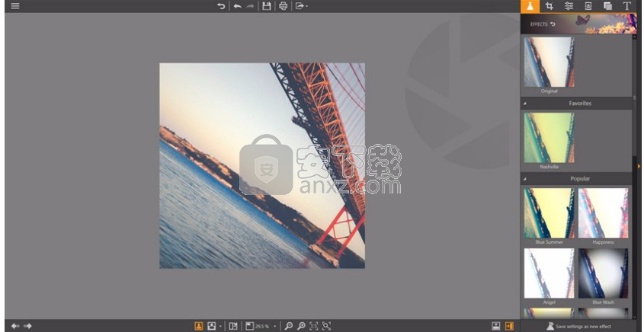Click the save floppy disk icon

(267, 6)
